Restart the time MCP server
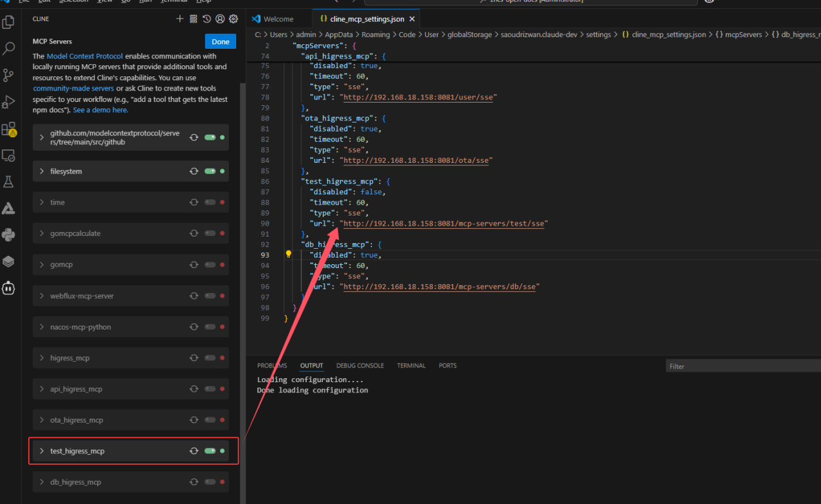 (x=194, y=202)
